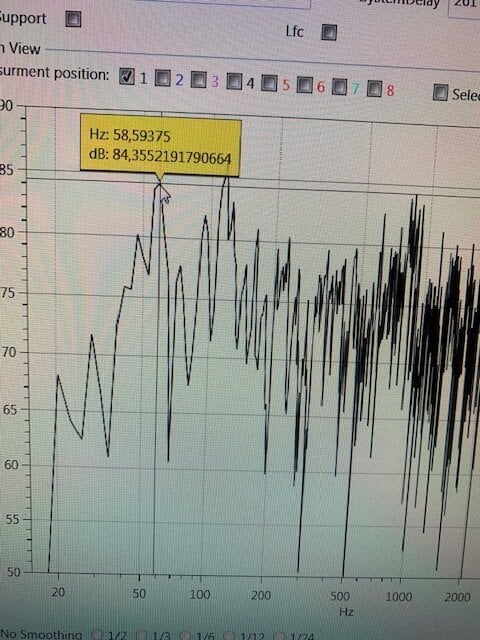Click the 1000 Hz axis label

pyautogui.click(x=399, y=597)
